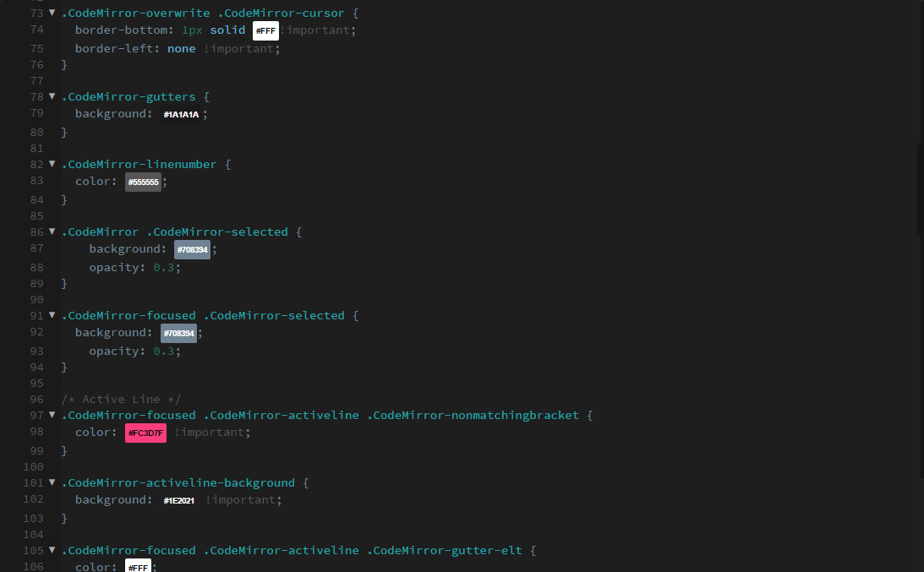Screen dimensions: 924x572
Task: Collapse the .CodeMirror-overwrite rule fold arrow
Action: 52,13
